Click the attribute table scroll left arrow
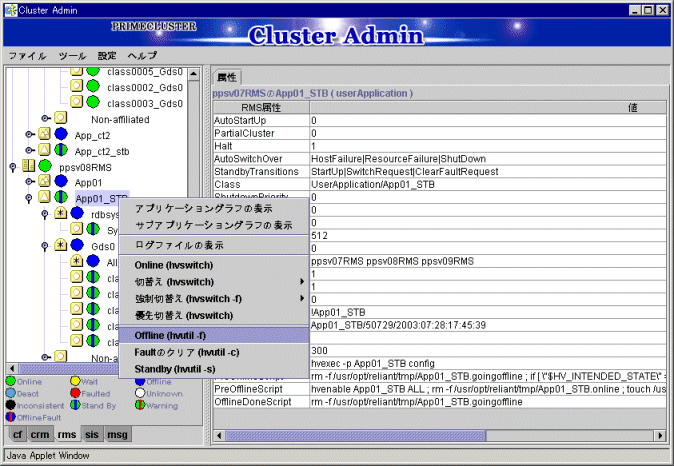The height and width of the screenshot is (466, 674). 219,435
